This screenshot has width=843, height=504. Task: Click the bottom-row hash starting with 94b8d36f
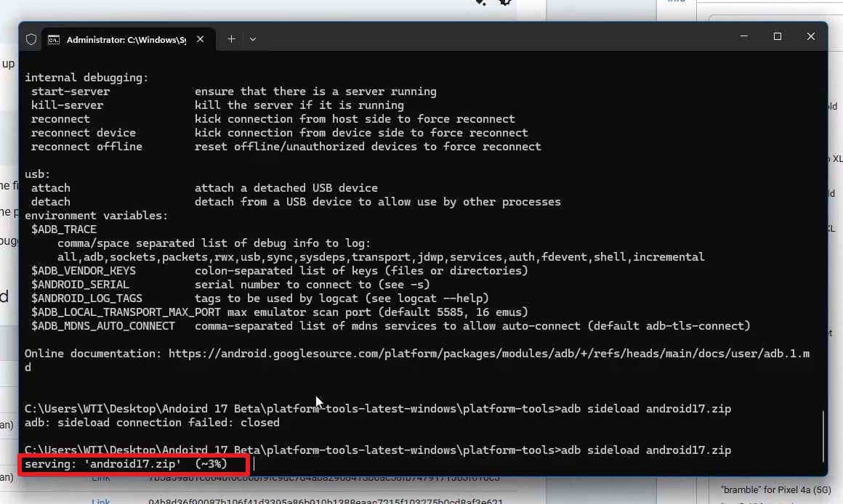tap(326, 501)
